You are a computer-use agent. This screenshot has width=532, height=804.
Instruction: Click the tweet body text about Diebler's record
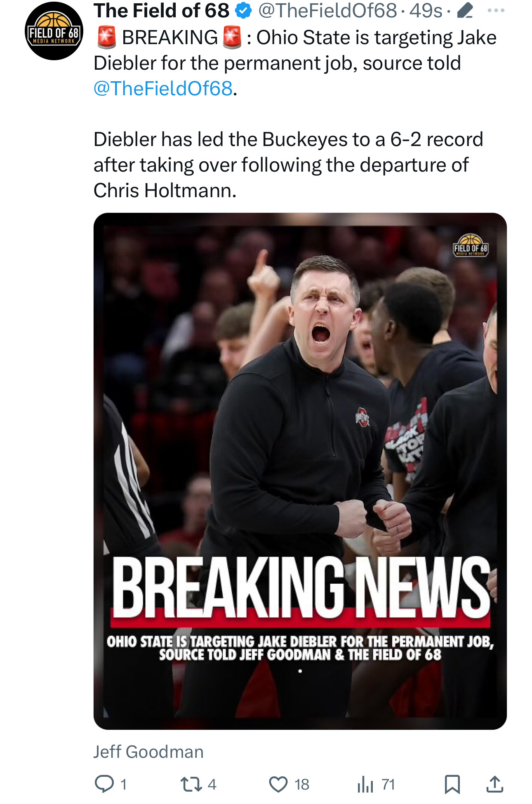(288, 165)
